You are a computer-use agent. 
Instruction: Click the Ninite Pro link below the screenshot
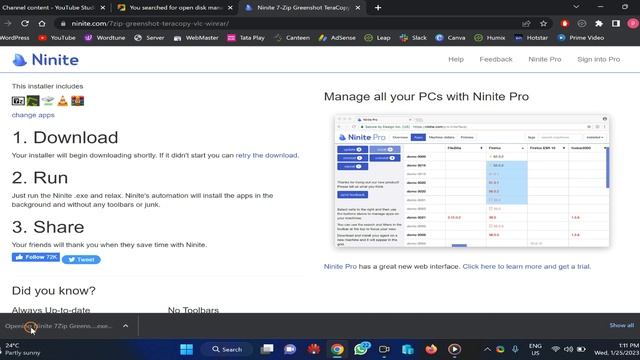coord(340,267)
